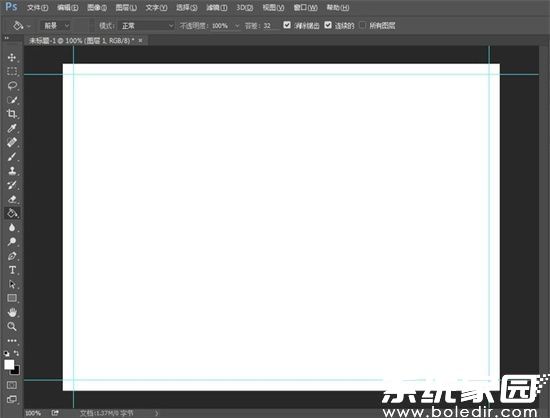Select the Pen tool
Viewport: 550px width, 418px height.
[12, 256]
